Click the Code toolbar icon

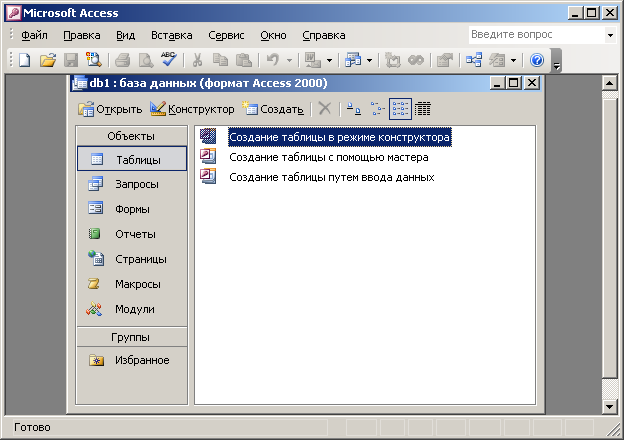point(393,60)
